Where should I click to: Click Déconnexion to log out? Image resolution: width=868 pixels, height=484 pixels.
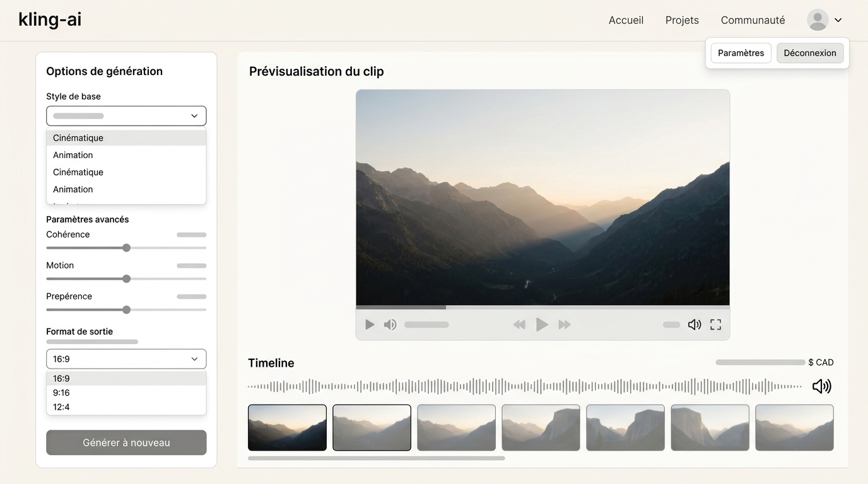(810, 53)
